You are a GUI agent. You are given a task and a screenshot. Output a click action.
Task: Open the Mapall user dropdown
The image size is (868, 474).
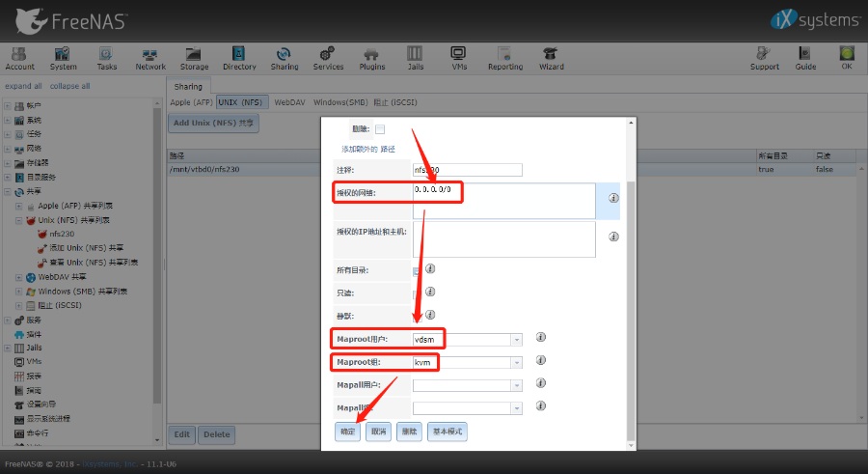tap(517, 385)
